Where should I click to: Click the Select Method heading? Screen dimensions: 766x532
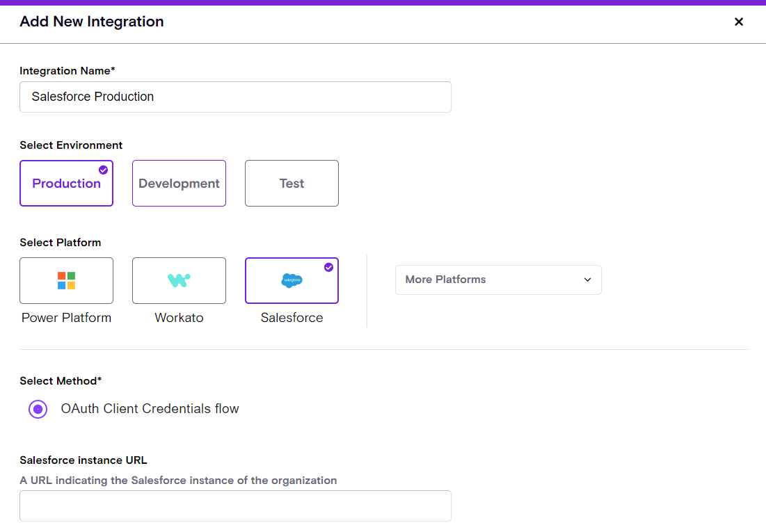coord(61,381)
